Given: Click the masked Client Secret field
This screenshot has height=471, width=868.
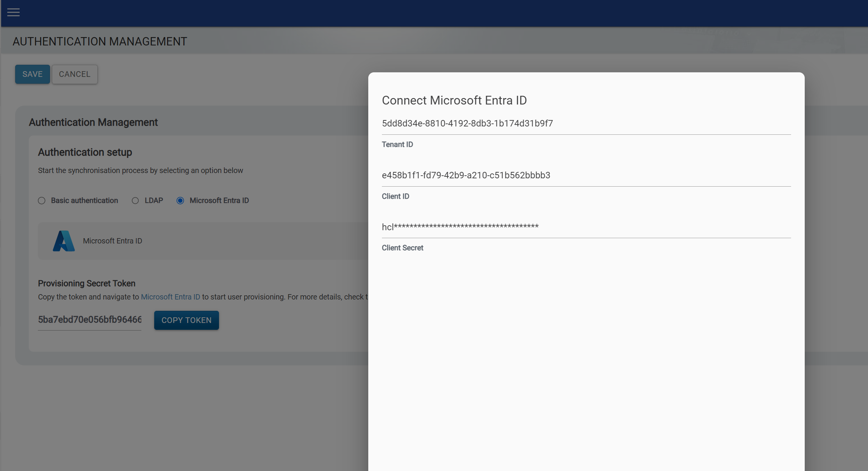Looking at the screenshot, I should [586, 227].
